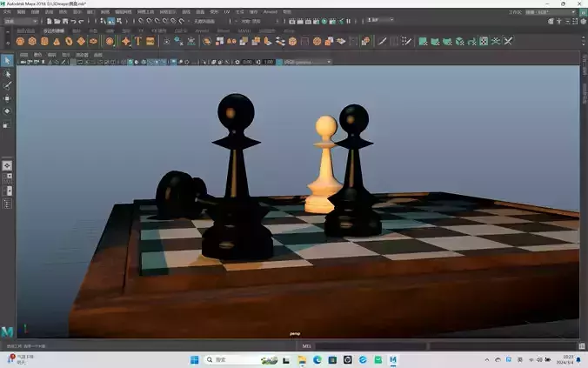Viewport: 588px width, 368px height.
Task: Click the Redo arrow in the status line
Action: coord(81,22)
